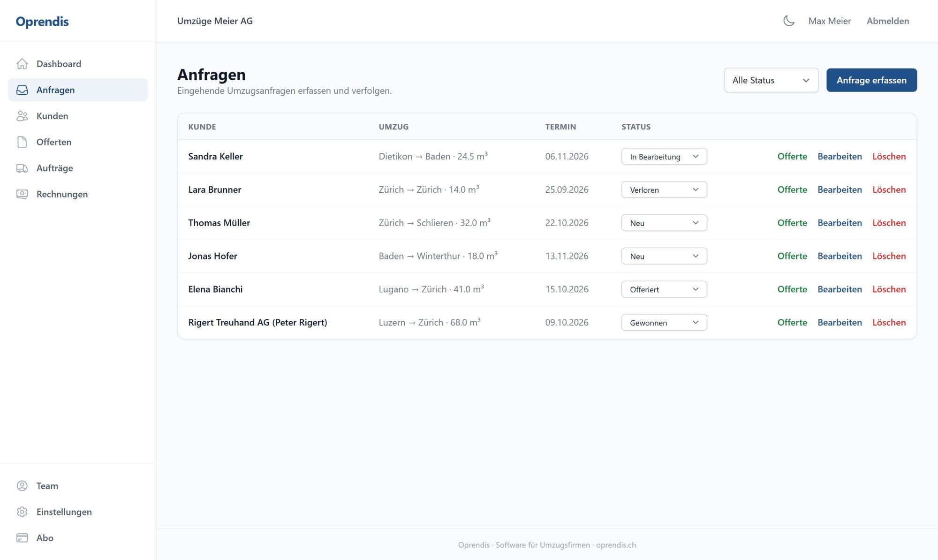
Task: Click Offerte in Jonas Hofer's row
Action: tap(792, 256)
